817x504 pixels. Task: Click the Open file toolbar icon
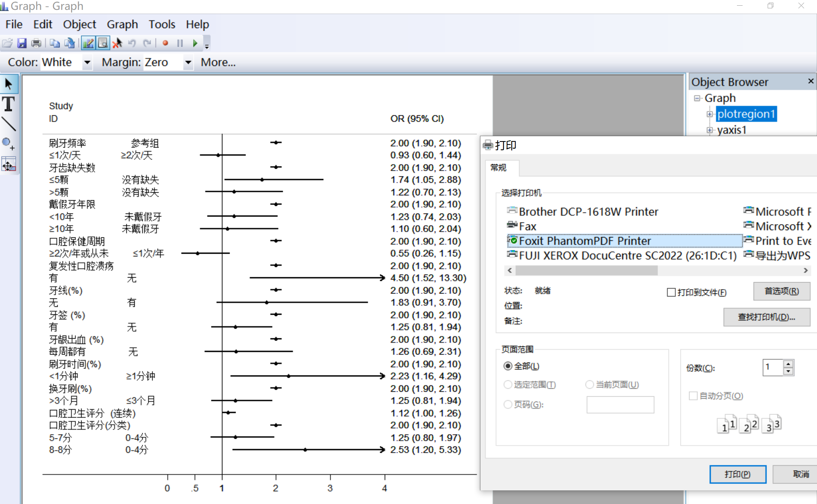(x=8, y=43)
